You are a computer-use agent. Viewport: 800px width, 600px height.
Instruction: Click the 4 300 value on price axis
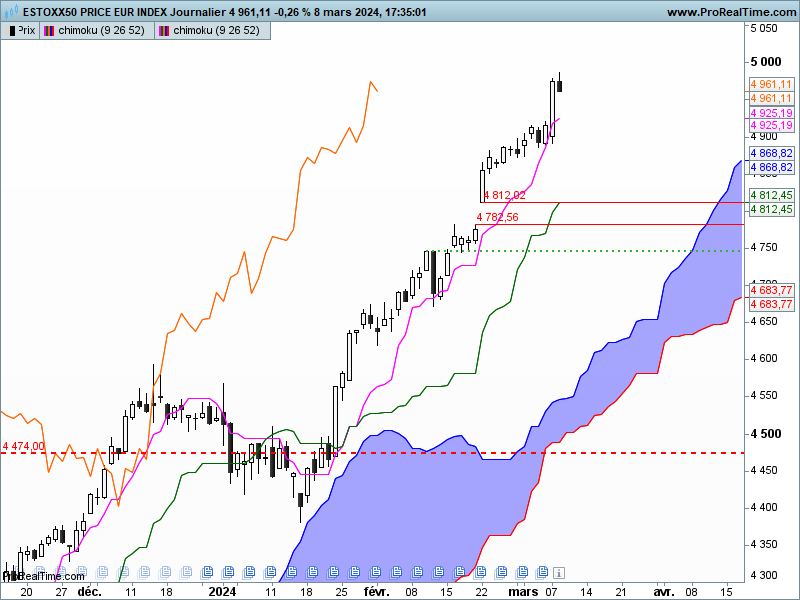point(764,576)
